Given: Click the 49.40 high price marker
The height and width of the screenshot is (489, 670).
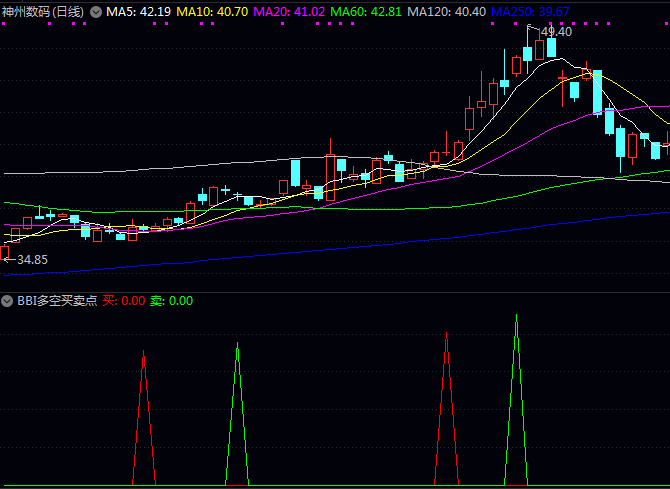Looking at the screenshot, I should (x=555, y=32).
